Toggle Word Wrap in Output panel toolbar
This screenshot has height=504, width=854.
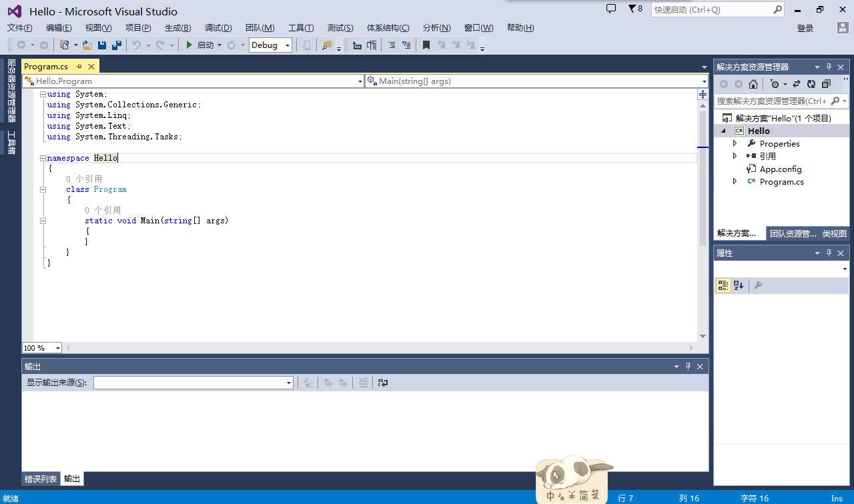click(x=383, y=383)
